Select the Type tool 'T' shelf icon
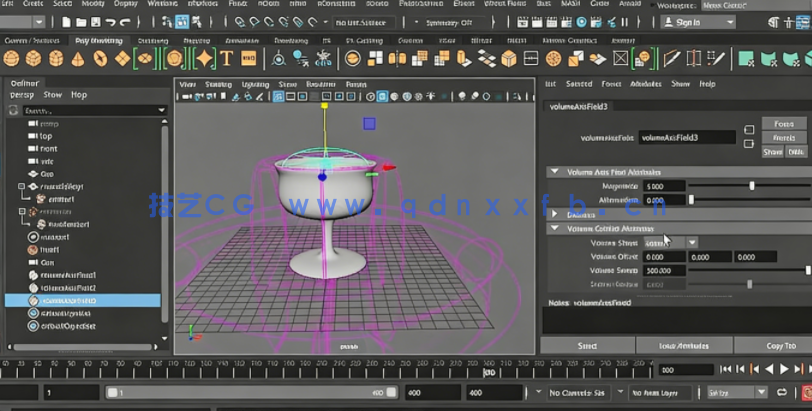 click(x=226, y=59)
